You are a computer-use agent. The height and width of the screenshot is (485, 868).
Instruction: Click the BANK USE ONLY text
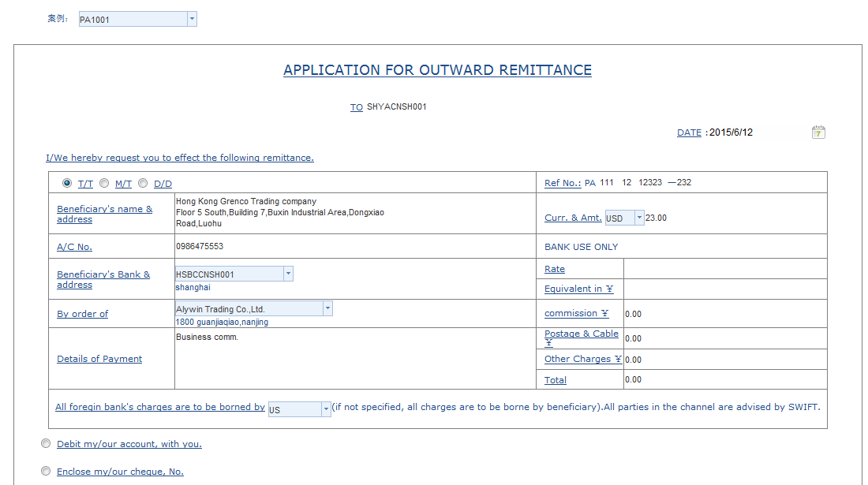[582, 247]
